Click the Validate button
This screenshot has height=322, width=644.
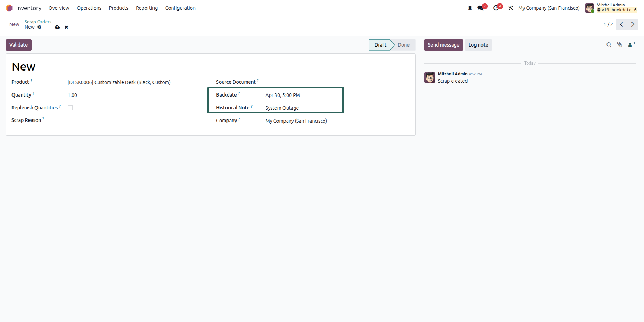[18, 45]
